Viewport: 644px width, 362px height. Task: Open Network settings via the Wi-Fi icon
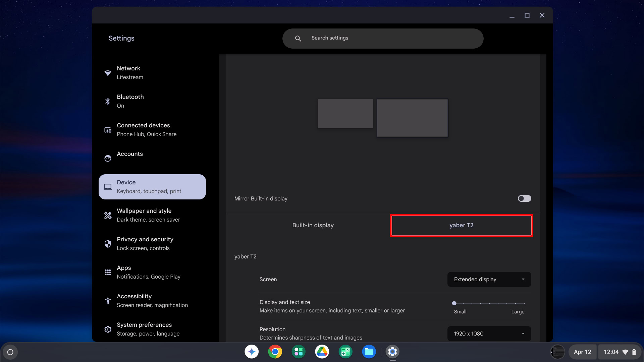[x=108, y=73]
